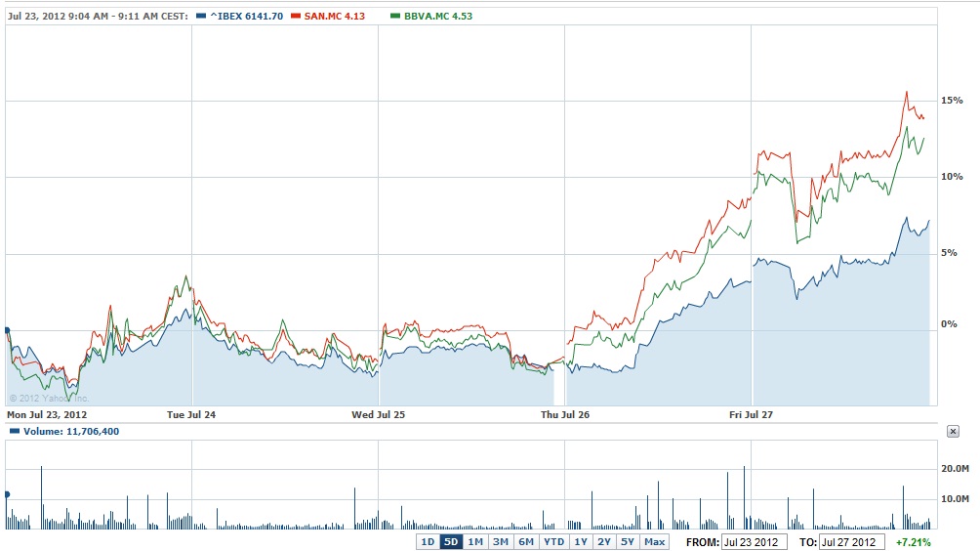The width and height of the screenshot is (980, 551).
Task: Click the ^IBEX 6141.70 legend label
Action: pos(246,17)
